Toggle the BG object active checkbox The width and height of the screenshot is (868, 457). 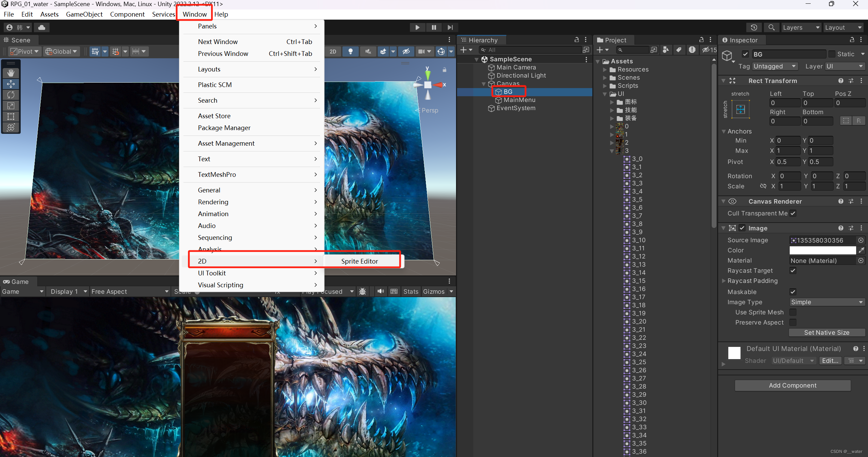[745, 54]
